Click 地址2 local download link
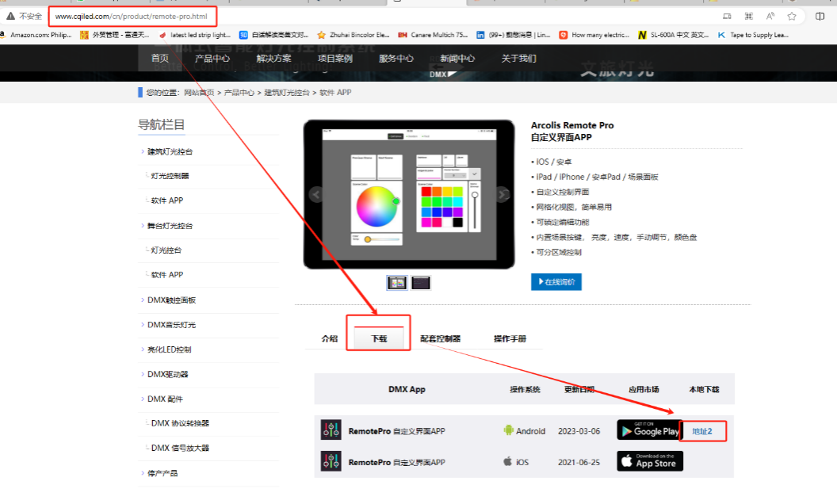The width and height of the screenshot is (837, 504). tap(702, 431)
